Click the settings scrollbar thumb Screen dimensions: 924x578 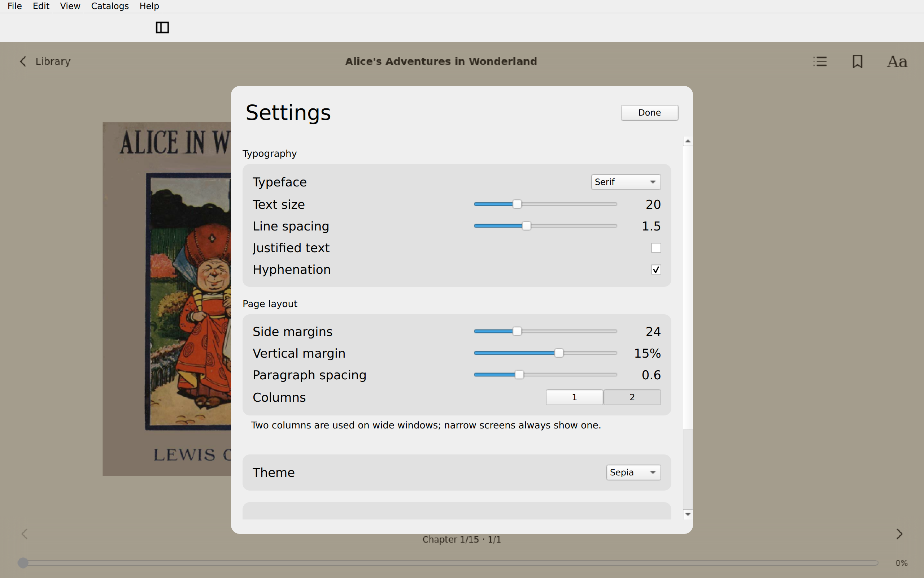(x=688, y=288)
